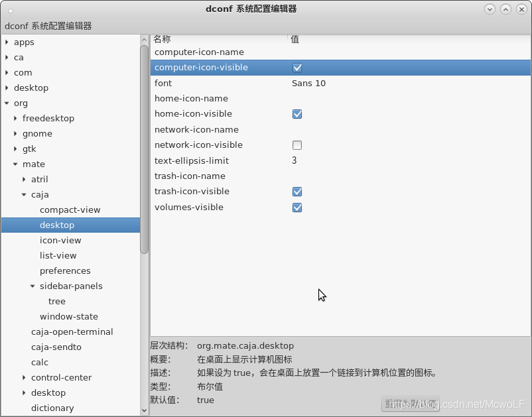Select the font key row
The width and height of the screenshot is (532, 417).
click(x=341, y=83)
